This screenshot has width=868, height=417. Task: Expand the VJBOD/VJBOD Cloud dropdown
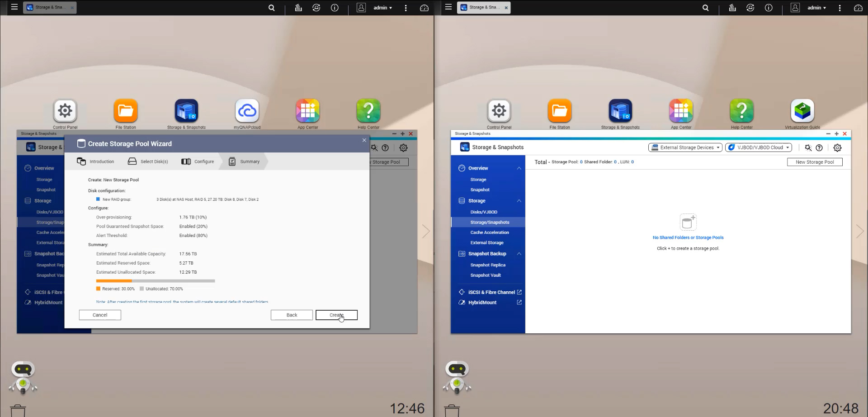[758, 147]
